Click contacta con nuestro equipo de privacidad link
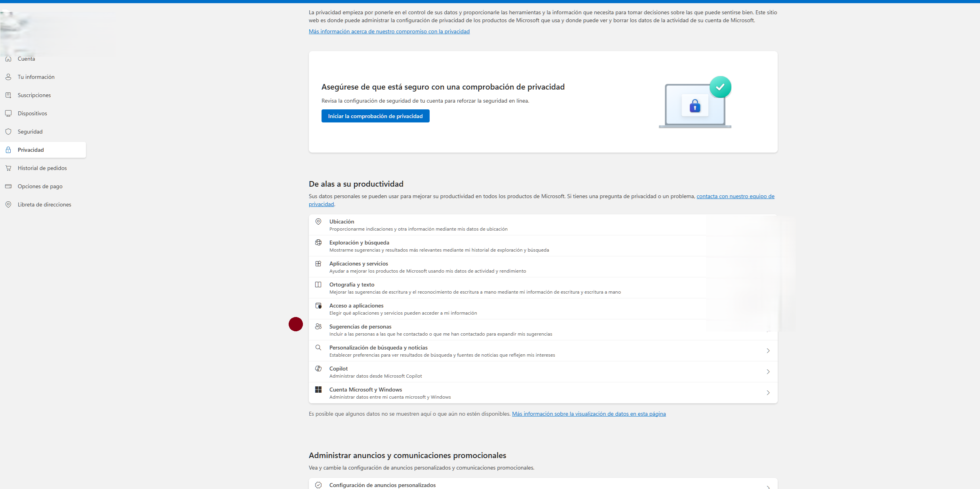 735,196
